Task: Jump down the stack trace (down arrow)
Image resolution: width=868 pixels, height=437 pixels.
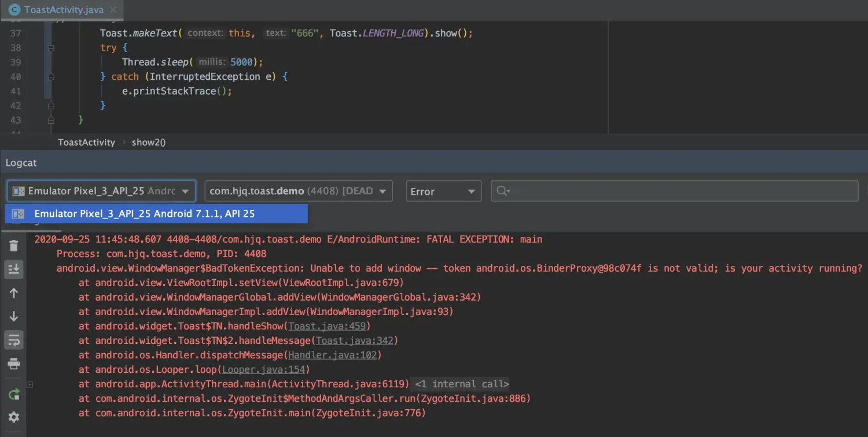Action: (14, 316)
